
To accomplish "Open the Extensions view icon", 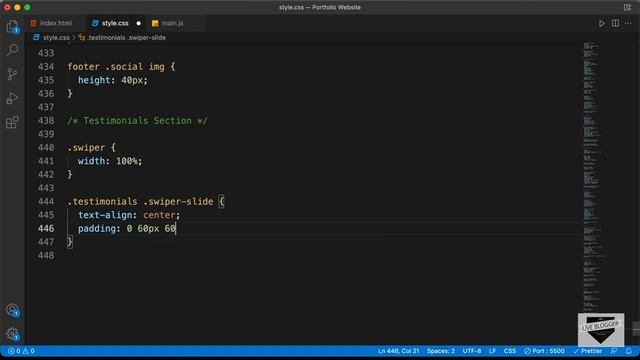I will tap(12, 122).
